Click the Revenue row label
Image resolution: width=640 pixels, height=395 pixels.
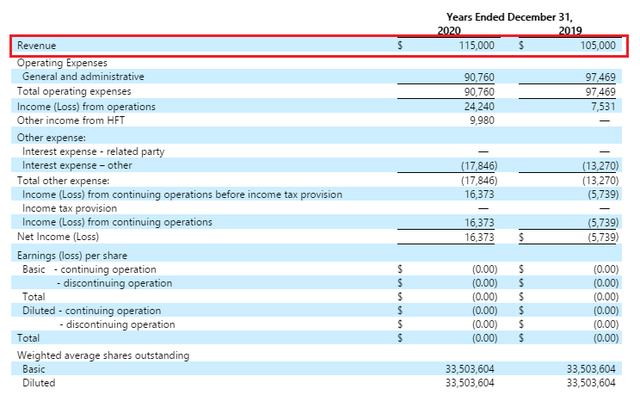(36, 45)
